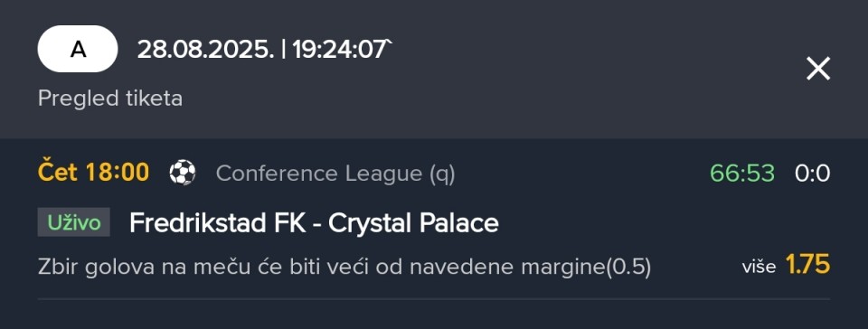Tap the 66:53 live match clock

point(742,174)
